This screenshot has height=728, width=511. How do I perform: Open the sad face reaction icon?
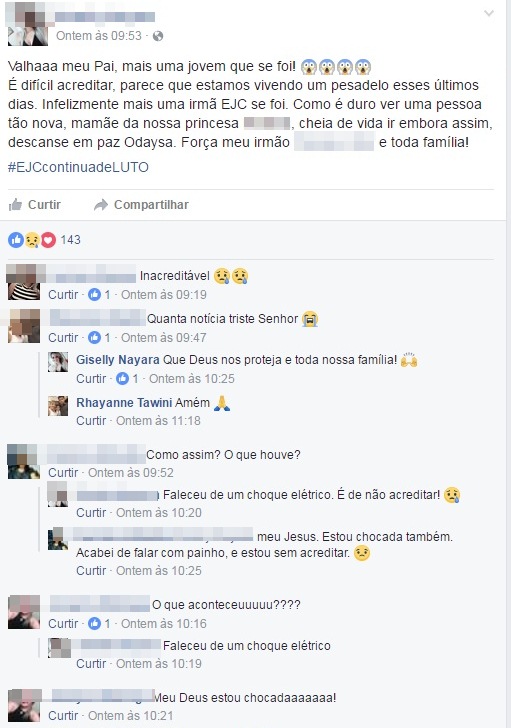[32, 240]
